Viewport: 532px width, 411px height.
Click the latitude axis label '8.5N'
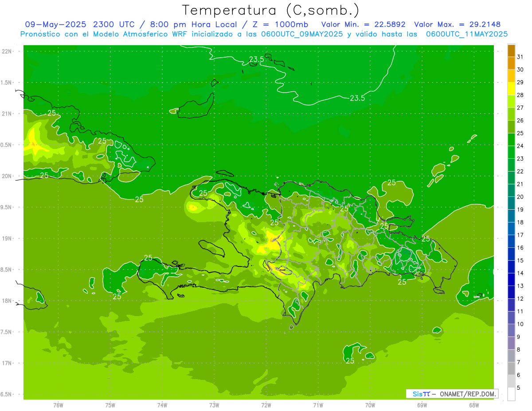point(7,270)
